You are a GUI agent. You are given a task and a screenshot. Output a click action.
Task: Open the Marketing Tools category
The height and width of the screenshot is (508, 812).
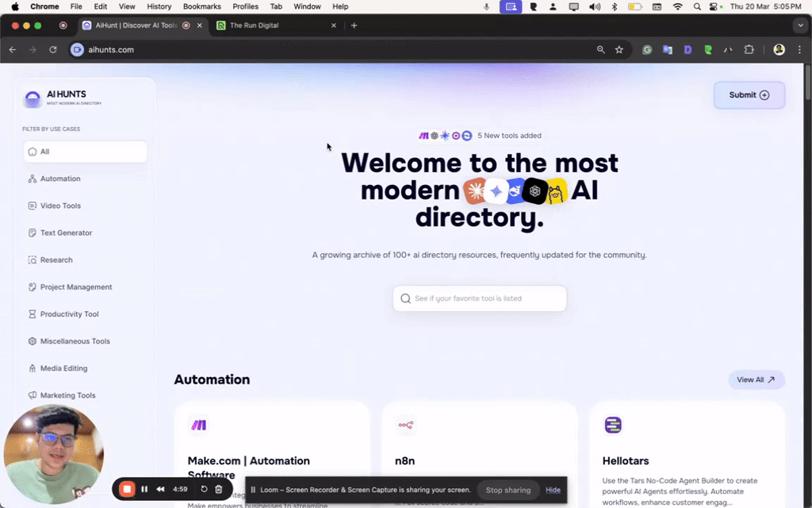(62, 395)
